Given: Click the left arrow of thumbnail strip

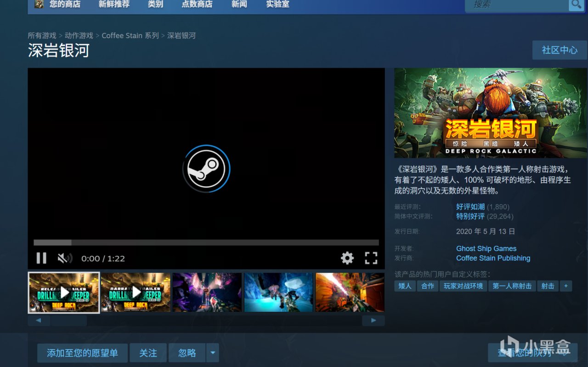Looking at the screenshot, I should pyautogui.click(x=39, y=321).
